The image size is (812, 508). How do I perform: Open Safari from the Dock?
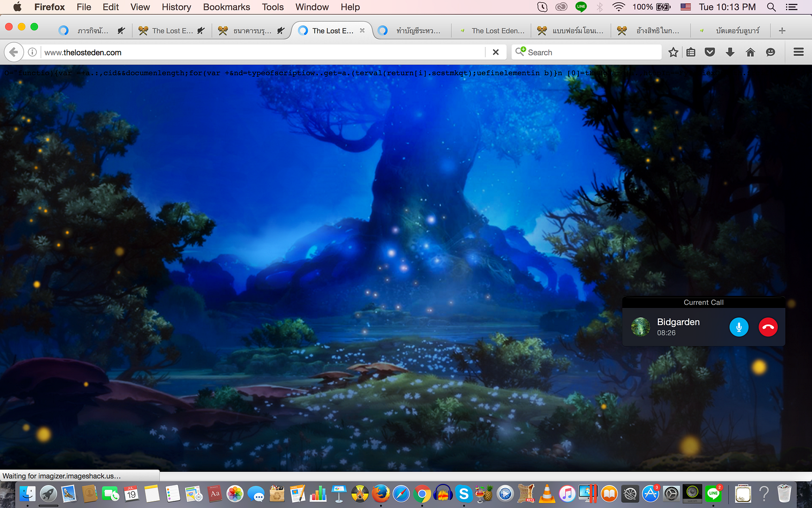pos(401,494)
